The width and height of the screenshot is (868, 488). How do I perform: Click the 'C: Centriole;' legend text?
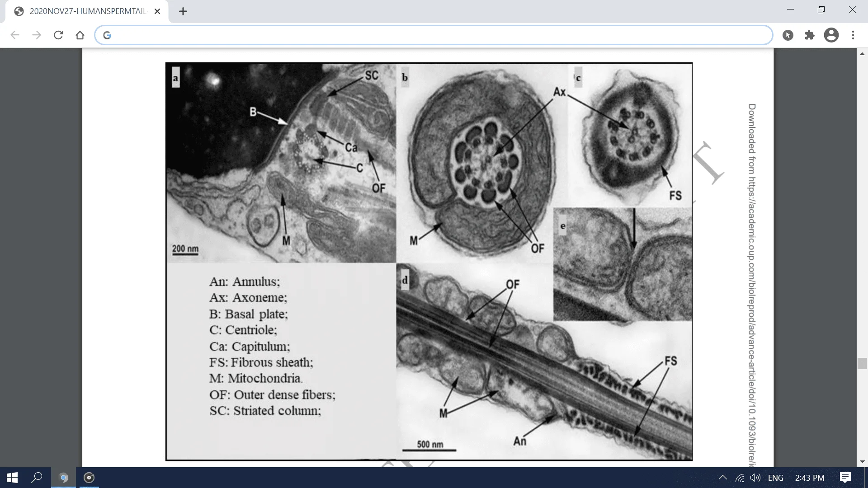click(243, 330)
